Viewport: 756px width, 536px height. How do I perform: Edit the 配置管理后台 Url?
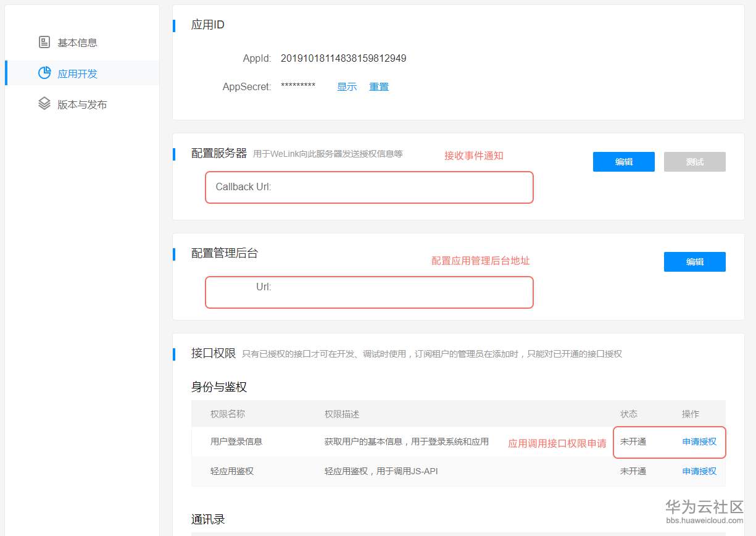pyautogui.click(x=694, y=262)
